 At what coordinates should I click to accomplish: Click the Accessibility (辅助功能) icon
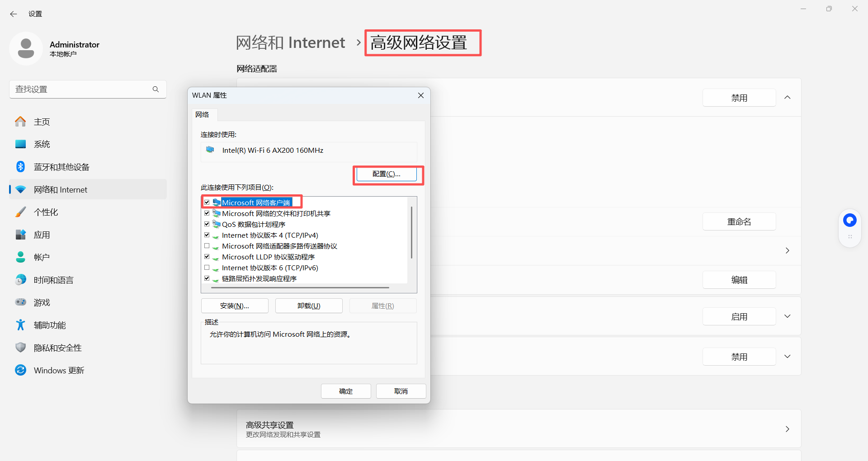20,325
